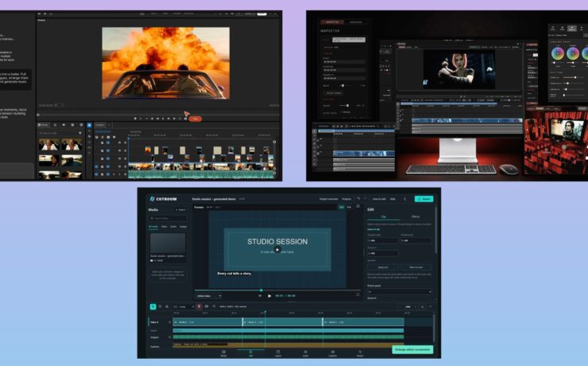The image size is (588, 366).
Task: Click the Enlarge editor screenshot button
Action: pos(412,349)
